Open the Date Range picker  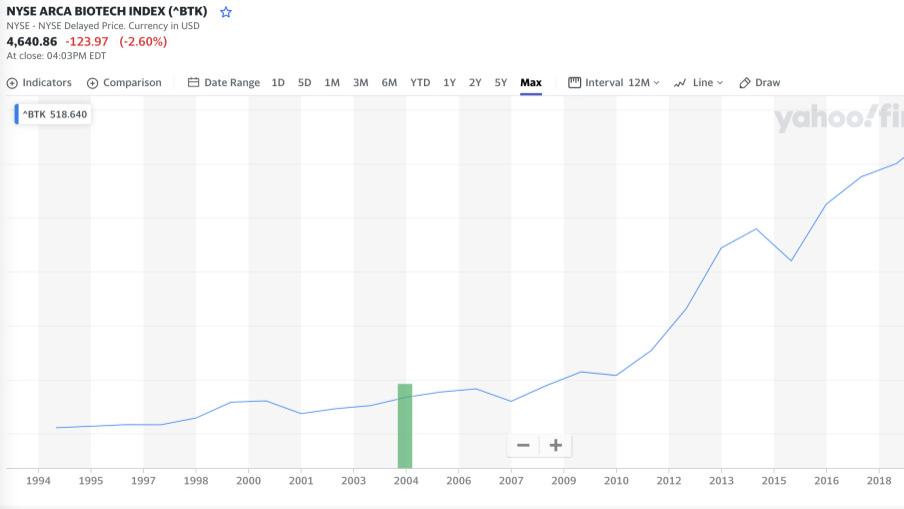coord(232,82)
